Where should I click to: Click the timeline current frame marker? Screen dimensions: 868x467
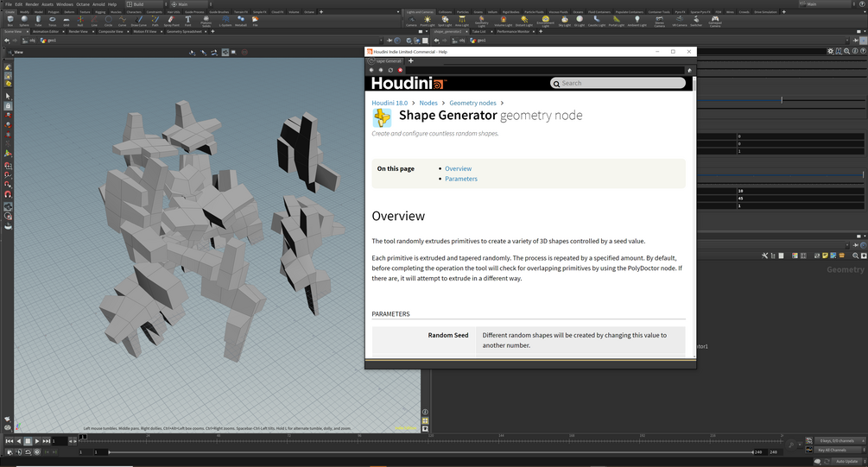tap(83, 437)
